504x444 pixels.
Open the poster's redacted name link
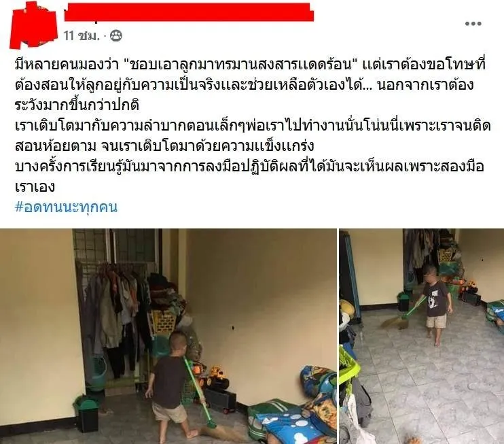click(x=189, y=12)
